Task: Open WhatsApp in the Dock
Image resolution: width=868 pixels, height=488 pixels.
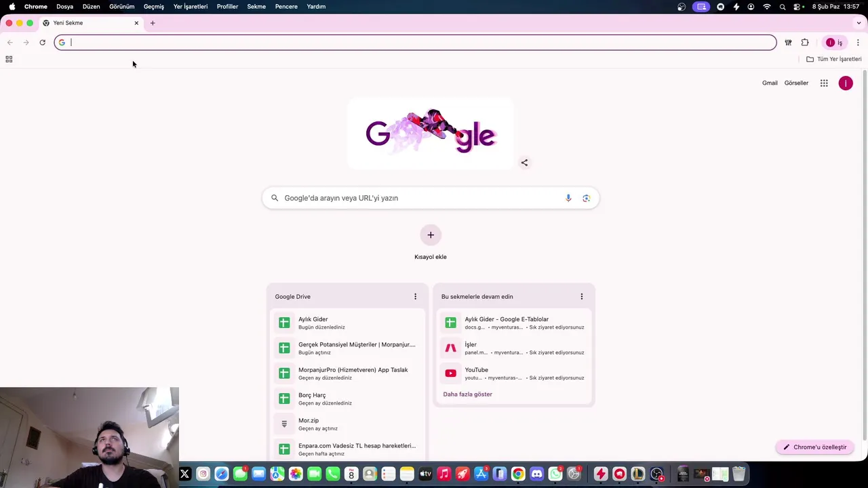Action: 555,474
